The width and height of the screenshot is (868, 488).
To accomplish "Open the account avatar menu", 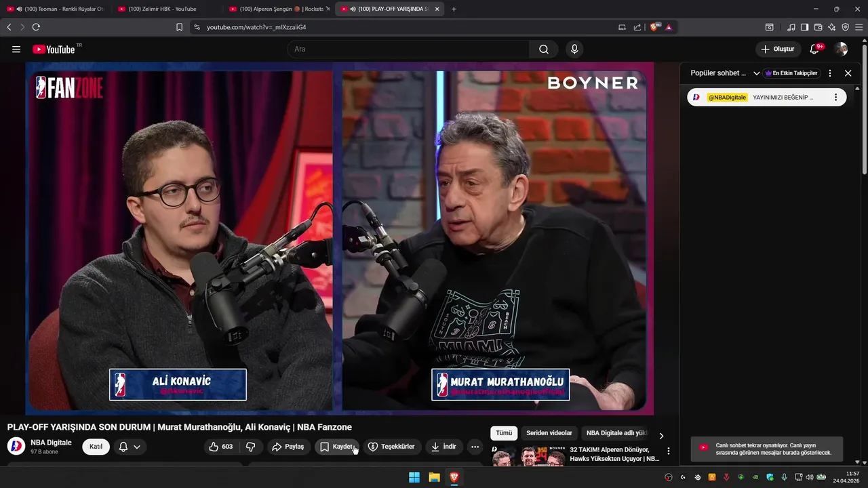I will click(842, 49).
